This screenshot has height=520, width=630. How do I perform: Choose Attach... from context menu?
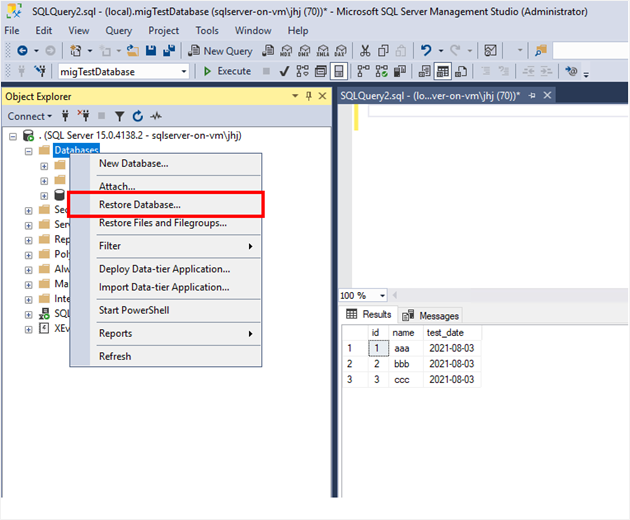click(x=166, y=186)
